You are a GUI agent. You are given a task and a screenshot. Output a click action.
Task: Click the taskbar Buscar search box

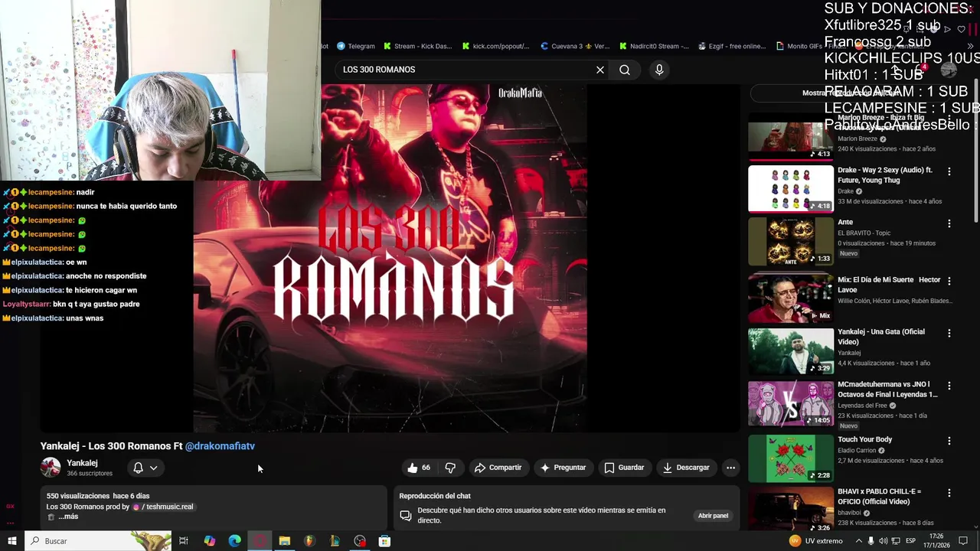coord(97,541)
